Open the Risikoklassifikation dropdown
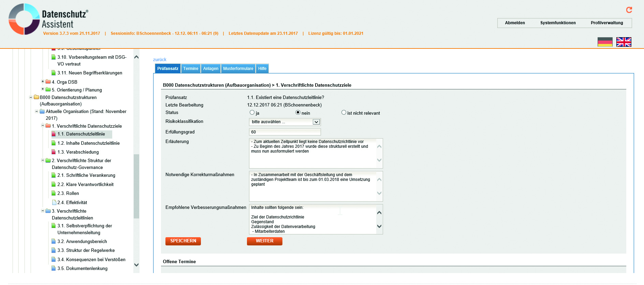The image size is (644, 285). click(x=284, y=122)
